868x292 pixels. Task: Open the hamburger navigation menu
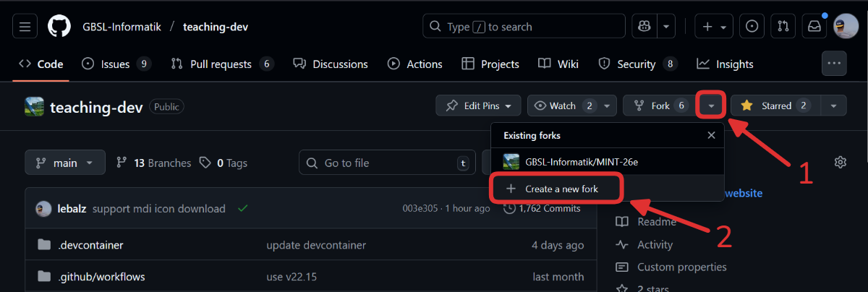(x=25, y=27)
